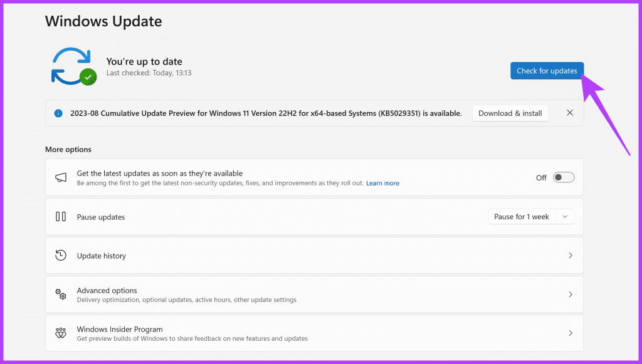
Task: Open Advanced options chevron
Action: click(571, 294)
